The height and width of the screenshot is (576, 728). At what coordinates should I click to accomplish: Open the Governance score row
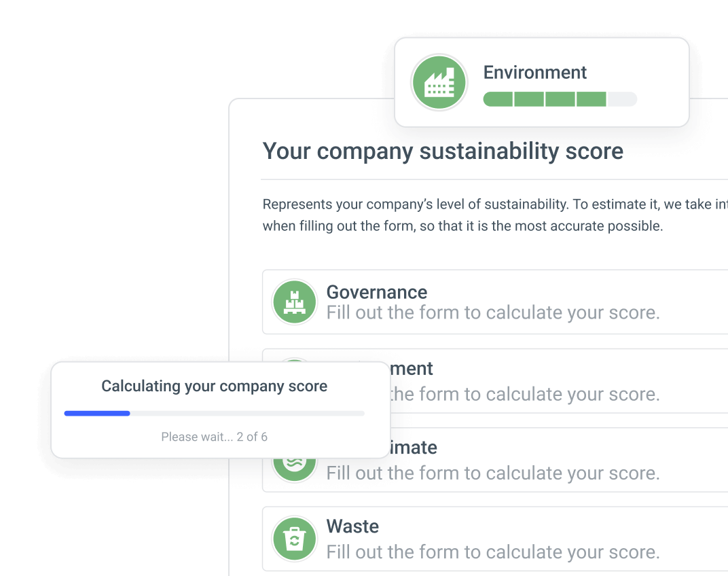pyautogui.click(x=495, y=302)
